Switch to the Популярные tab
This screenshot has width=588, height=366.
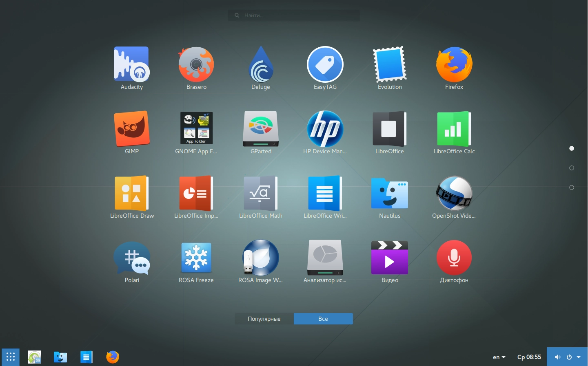(x=264, y=319)
